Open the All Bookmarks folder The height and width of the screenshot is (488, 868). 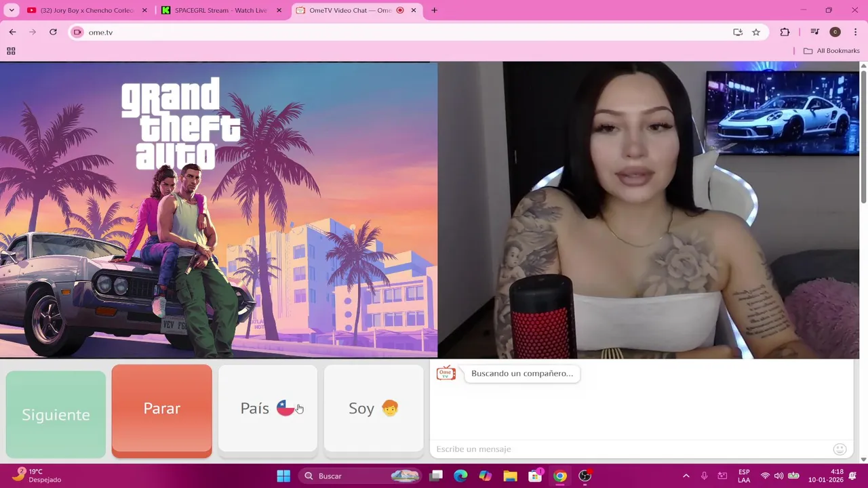(x=831, y=51)
